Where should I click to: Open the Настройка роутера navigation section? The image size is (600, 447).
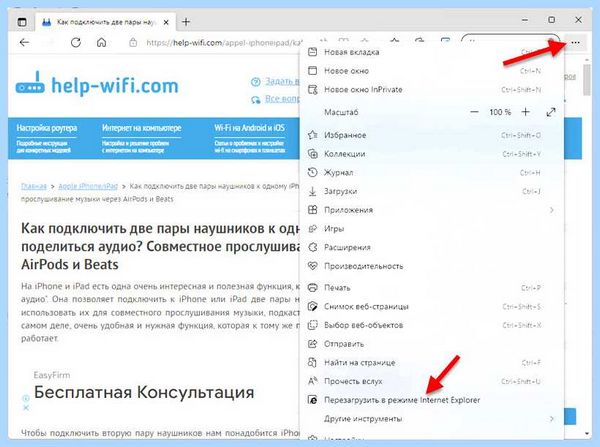tap(47, 138)
